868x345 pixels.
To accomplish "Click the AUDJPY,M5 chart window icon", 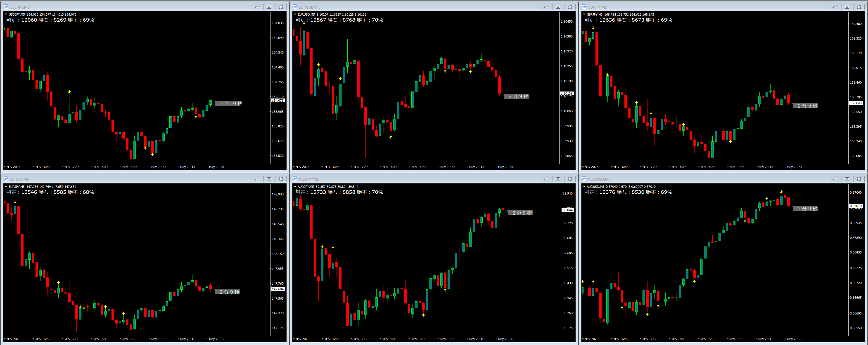I will (x=295, y=179).
